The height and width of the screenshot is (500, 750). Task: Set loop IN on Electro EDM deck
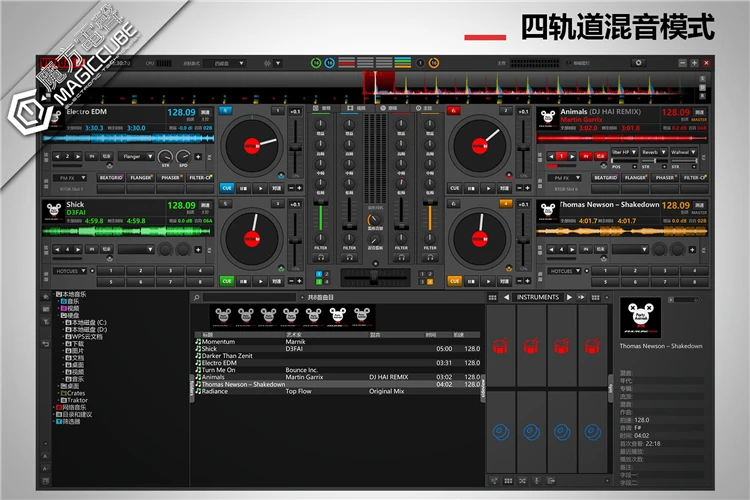pyautogui.click(x=92, y=156)
